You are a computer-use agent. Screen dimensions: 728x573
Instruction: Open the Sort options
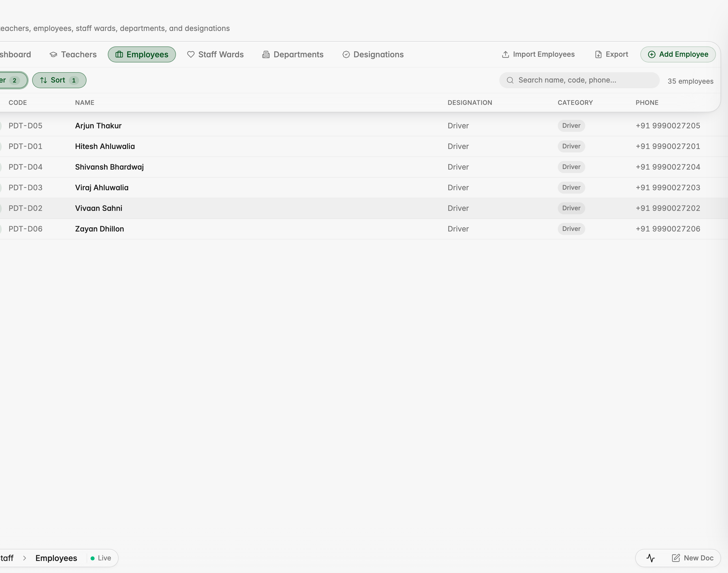pos(59,80)
